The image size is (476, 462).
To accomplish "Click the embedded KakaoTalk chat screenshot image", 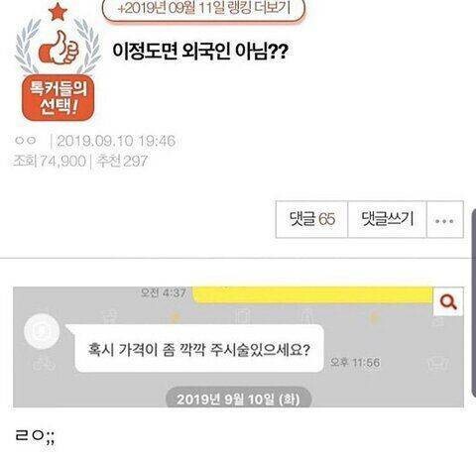I will (238, 347).
